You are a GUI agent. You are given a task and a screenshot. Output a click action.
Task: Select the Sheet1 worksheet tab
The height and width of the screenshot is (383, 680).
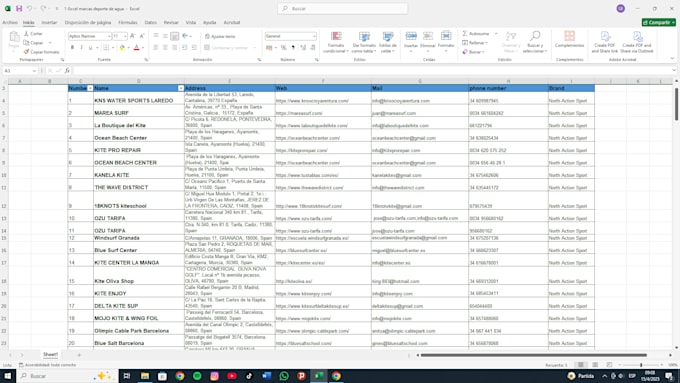(50, 354)
